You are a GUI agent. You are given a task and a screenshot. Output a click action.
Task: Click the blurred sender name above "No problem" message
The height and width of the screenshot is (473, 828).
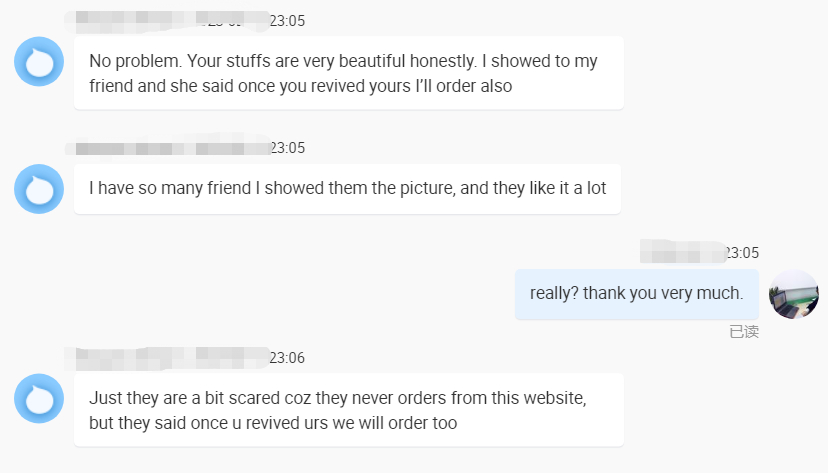tap(165, 19)
